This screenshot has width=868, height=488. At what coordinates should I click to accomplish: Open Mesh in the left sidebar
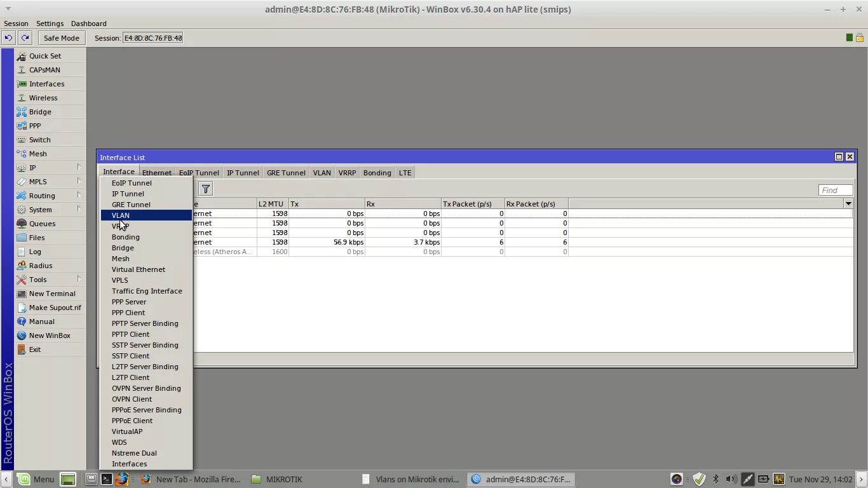tap(37, 154)
